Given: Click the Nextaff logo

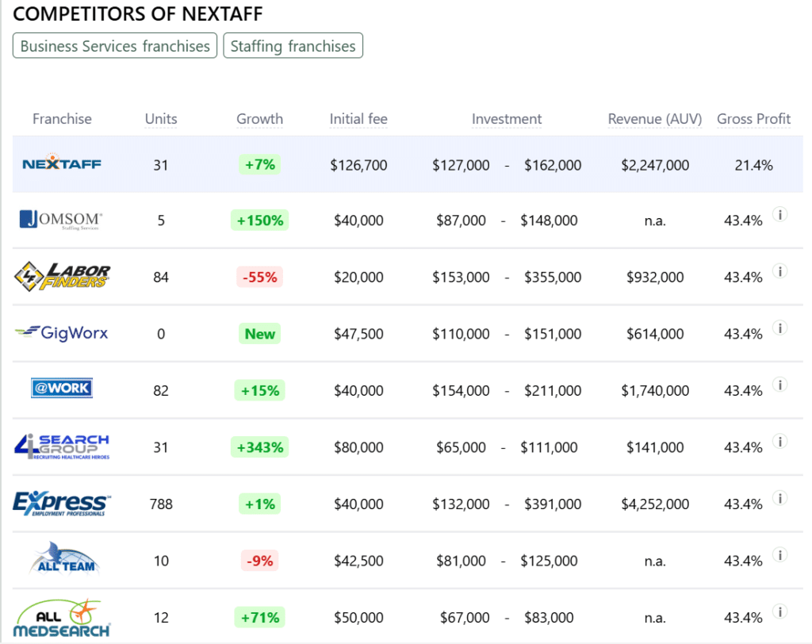Looking at the screenshot, I should click(62, 162).
